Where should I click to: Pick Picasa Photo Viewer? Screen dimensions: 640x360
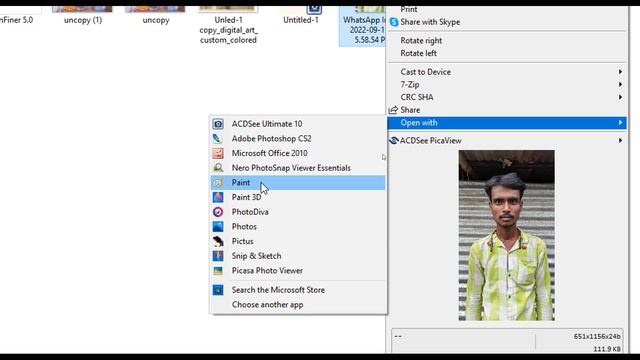[298, 271]
